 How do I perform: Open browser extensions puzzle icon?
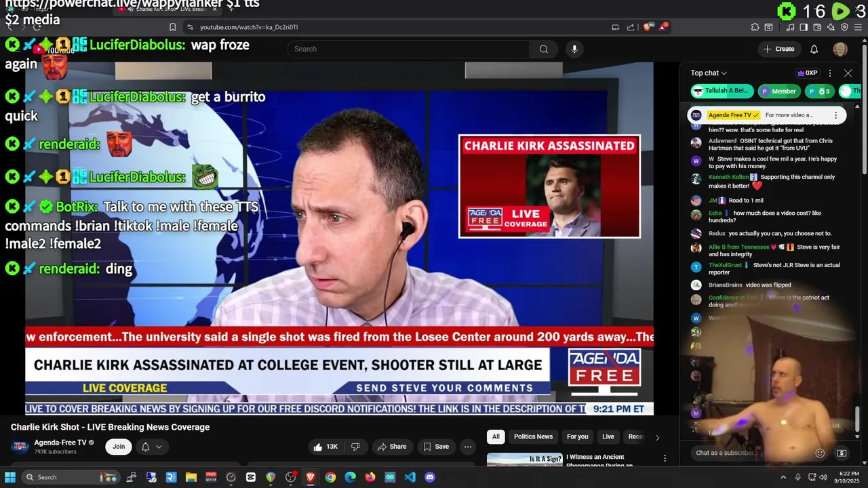click(755, 27)
